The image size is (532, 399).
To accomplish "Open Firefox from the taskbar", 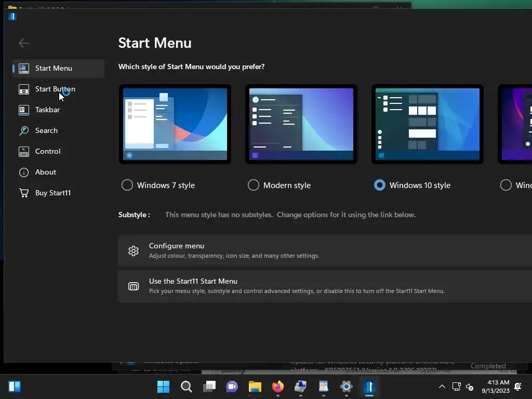I will 278,387.
